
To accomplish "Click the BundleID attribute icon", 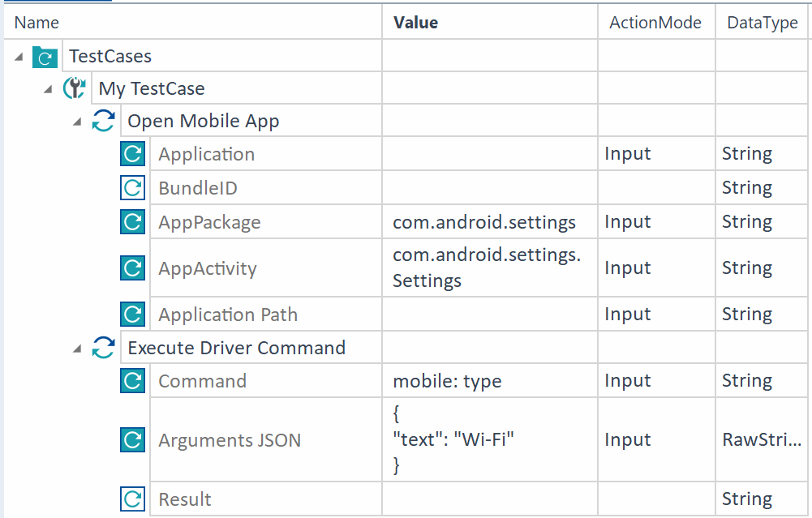I will [132, 188].
